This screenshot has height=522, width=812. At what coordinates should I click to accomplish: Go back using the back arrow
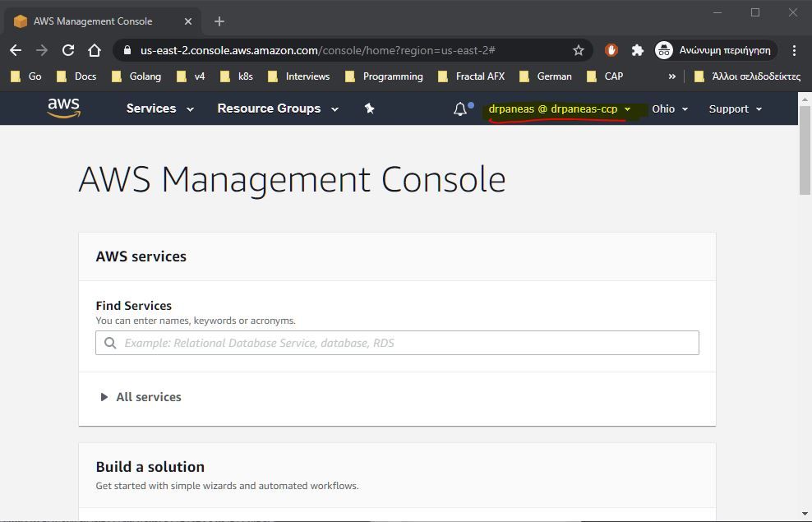point(16,50)
